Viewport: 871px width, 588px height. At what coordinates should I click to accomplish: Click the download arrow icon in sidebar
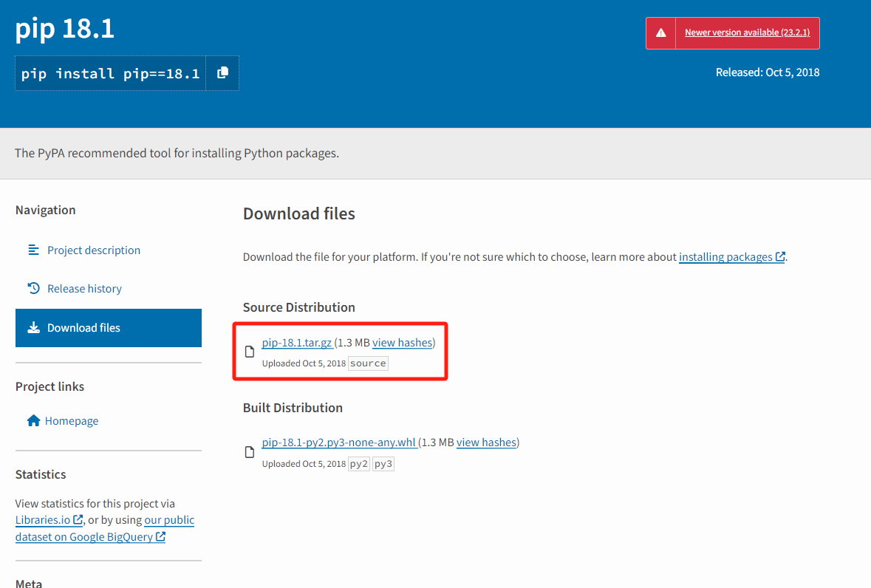33,327
